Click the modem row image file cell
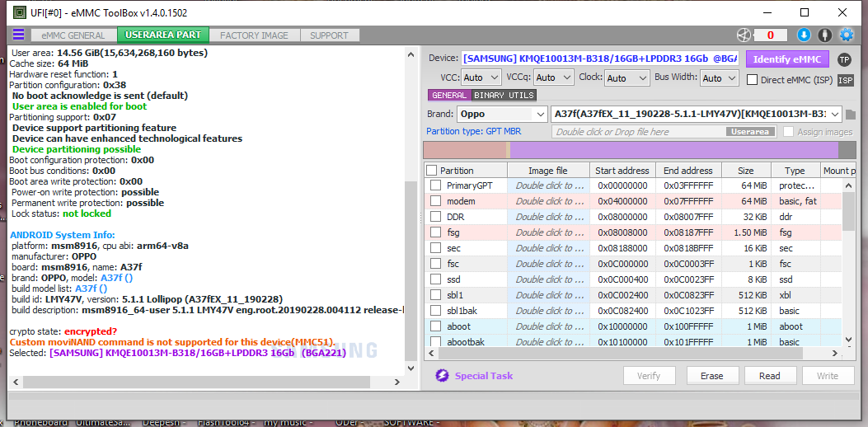Screen dimensions: 868x427 click(549, 201)
